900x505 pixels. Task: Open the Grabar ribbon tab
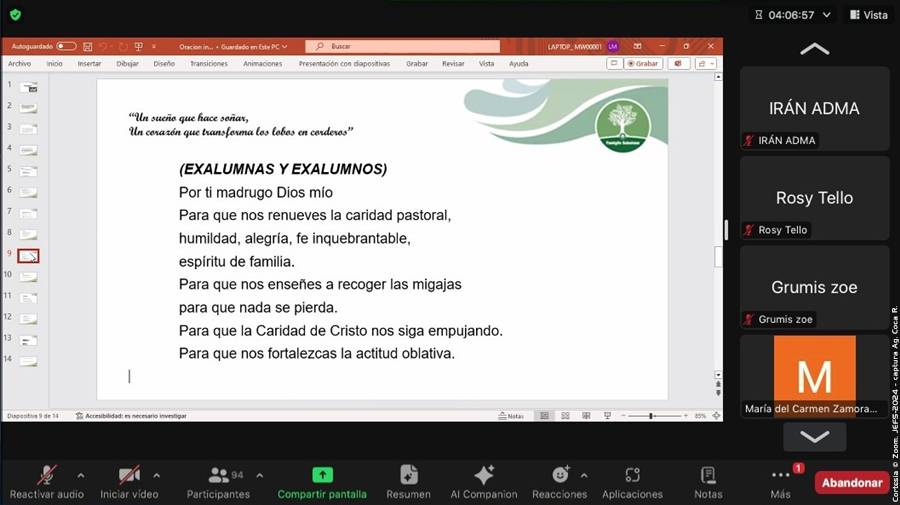(417, 64)
